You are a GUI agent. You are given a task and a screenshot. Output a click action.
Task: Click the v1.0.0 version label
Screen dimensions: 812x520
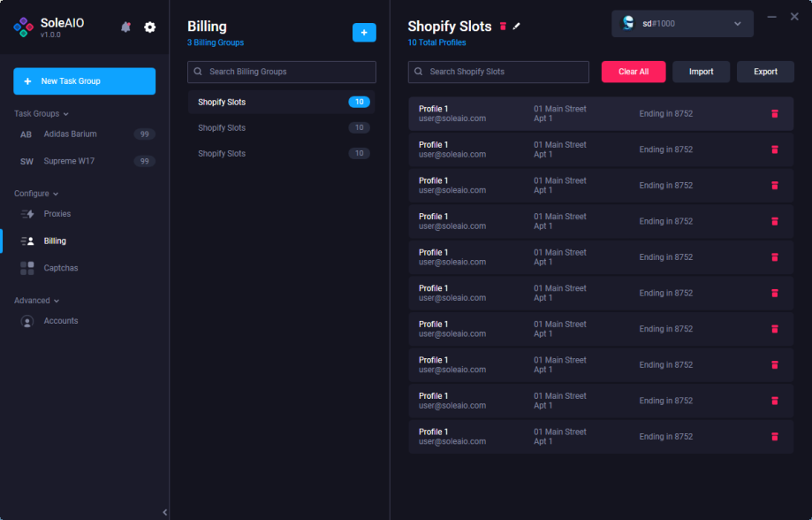(50, 34)
